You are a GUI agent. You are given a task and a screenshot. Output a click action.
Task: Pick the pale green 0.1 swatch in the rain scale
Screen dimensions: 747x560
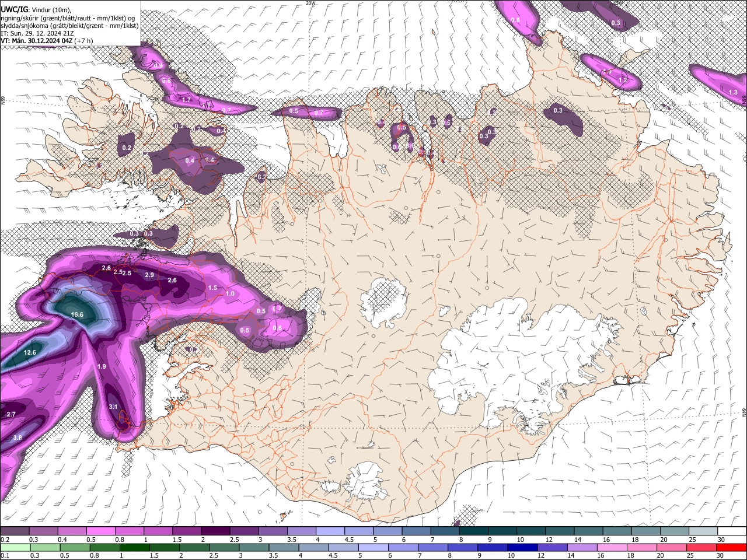pyautogui.click(x=15, y=547)
